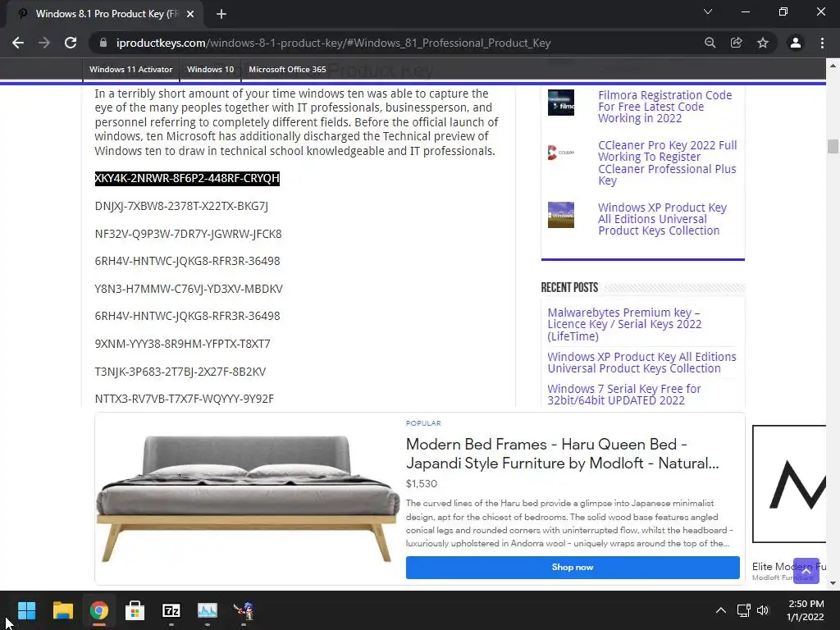Click scroll-to-top purple button
The width and height of the screenshot is (840, 630).
pos(806,571)
